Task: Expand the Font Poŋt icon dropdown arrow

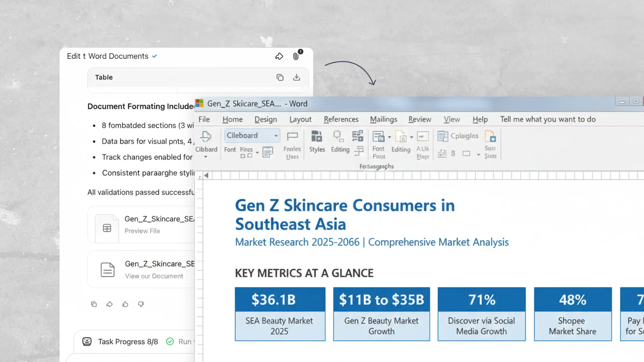Action: 389,137
